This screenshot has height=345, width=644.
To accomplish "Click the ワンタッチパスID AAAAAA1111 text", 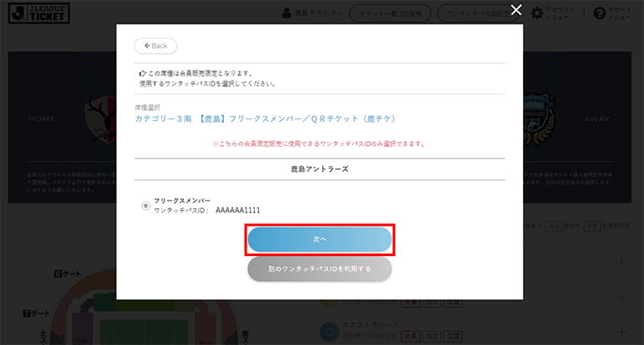I will [207, 210].
